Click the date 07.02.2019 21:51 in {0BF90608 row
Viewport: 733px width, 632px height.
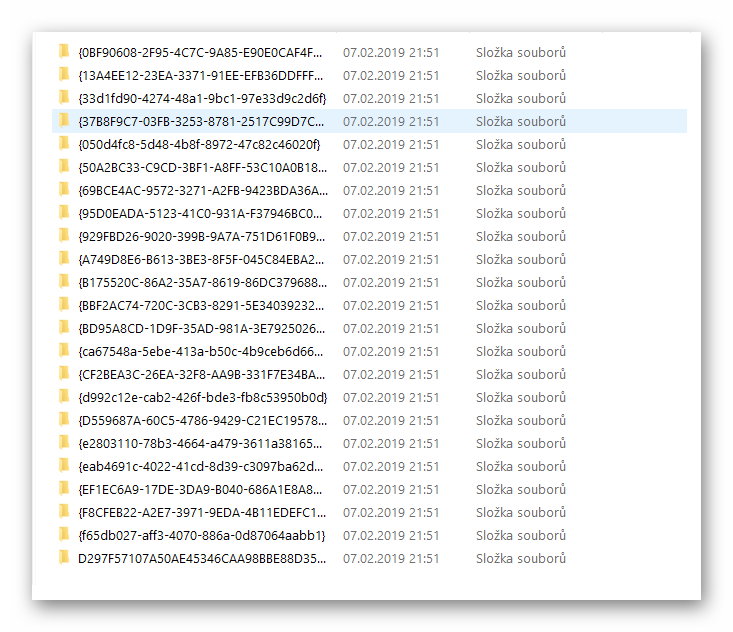[x=391, y=53]
